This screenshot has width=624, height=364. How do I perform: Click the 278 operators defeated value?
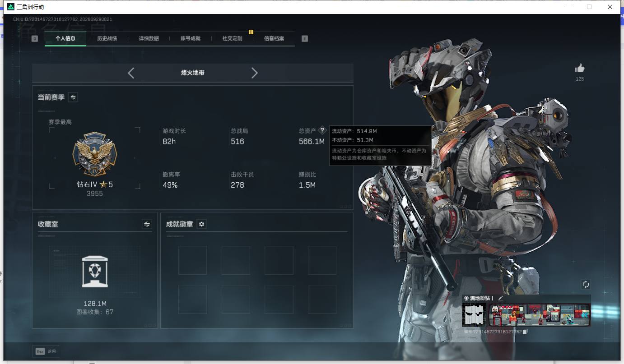click(237, 185)
